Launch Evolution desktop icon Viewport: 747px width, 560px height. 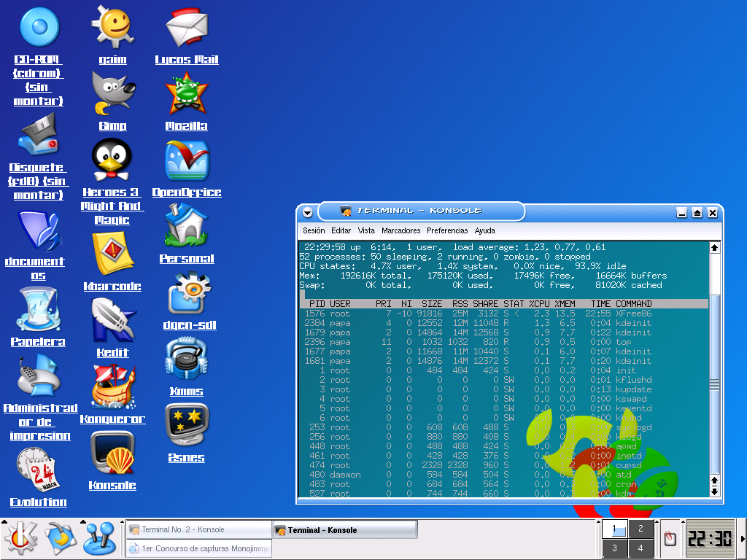tap(38, 470)
